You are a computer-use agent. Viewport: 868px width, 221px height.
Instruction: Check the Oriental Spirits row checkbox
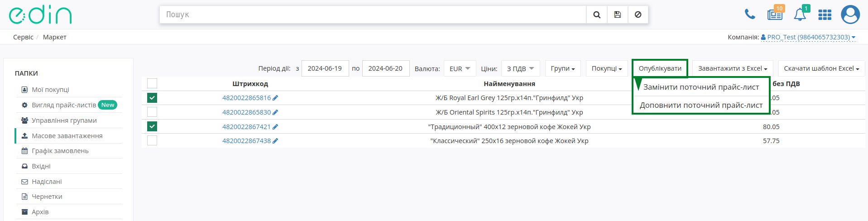(x=152, y=112)
